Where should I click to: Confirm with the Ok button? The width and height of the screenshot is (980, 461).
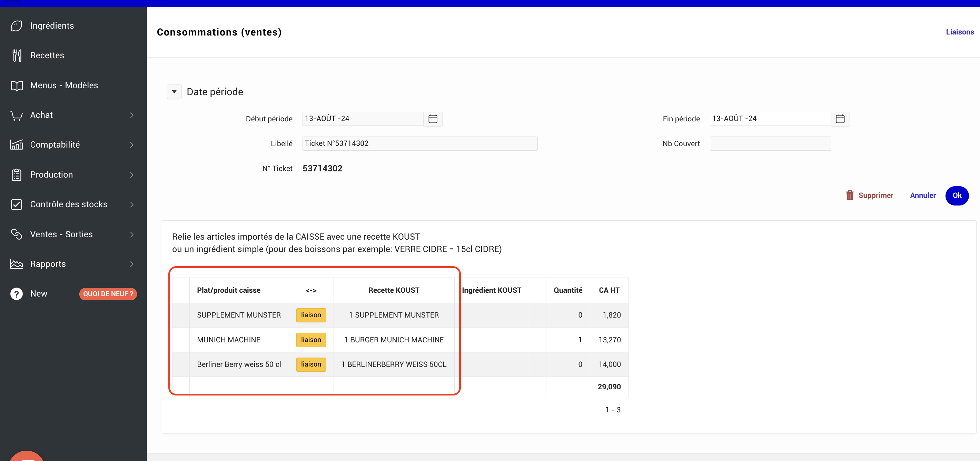(957, 196)
